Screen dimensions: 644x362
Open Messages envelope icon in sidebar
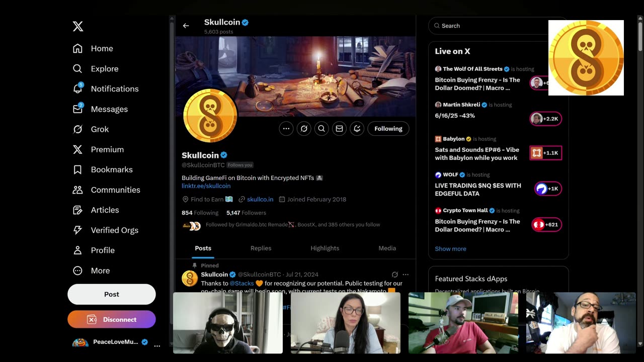click(x=77, y=109)
